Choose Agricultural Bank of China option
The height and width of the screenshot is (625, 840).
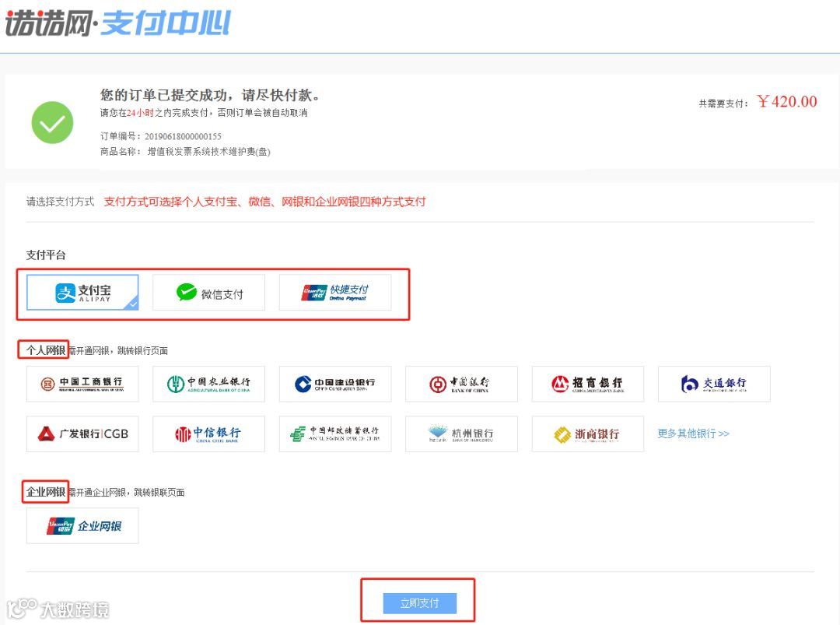point(209,384)
